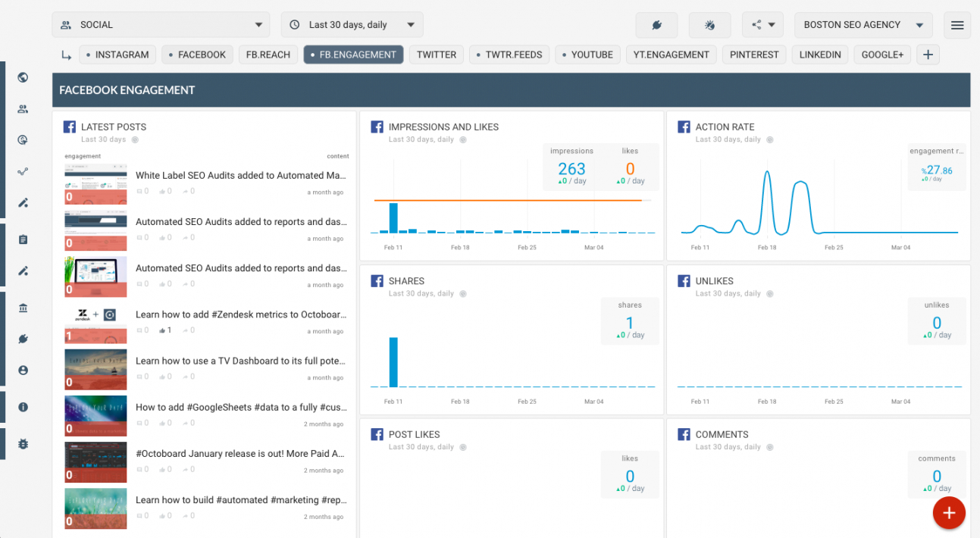Switch to the YOUTUBE tab
This screenshot has width=980, height=538.
point(588,55)
